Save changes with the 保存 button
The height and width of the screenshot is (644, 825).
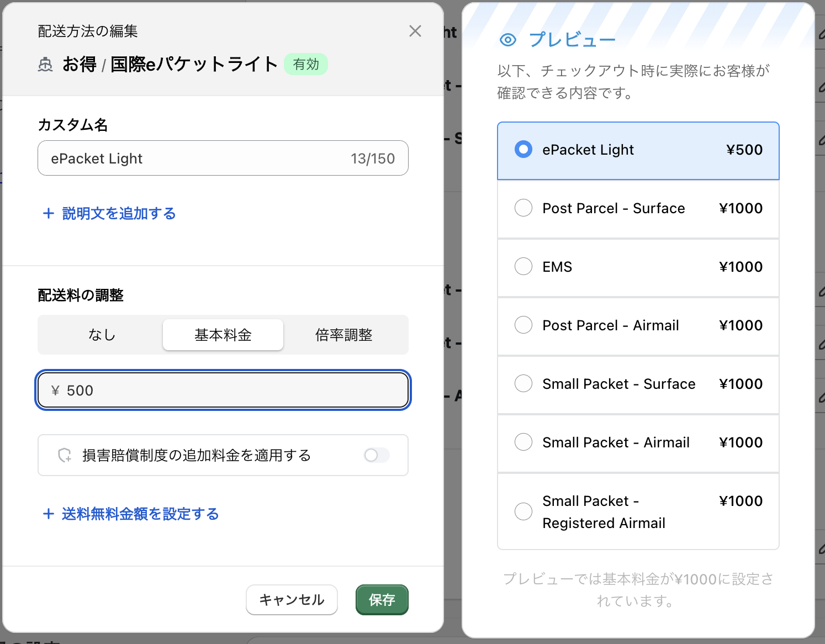pos(382,599)
